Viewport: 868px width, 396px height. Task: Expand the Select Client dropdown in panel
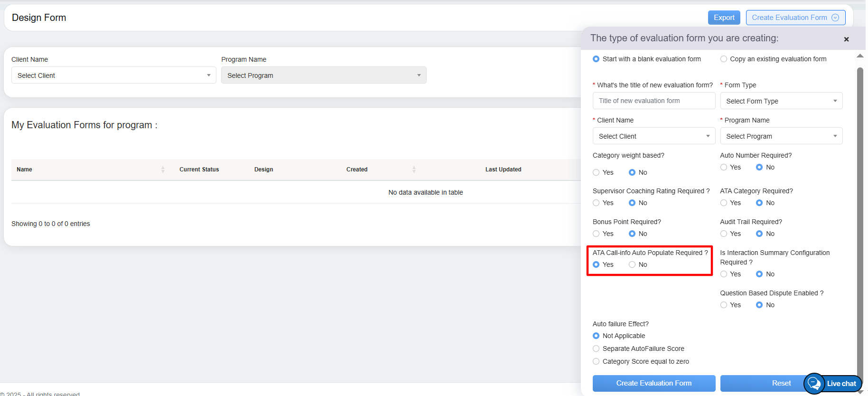coord(653,136)
